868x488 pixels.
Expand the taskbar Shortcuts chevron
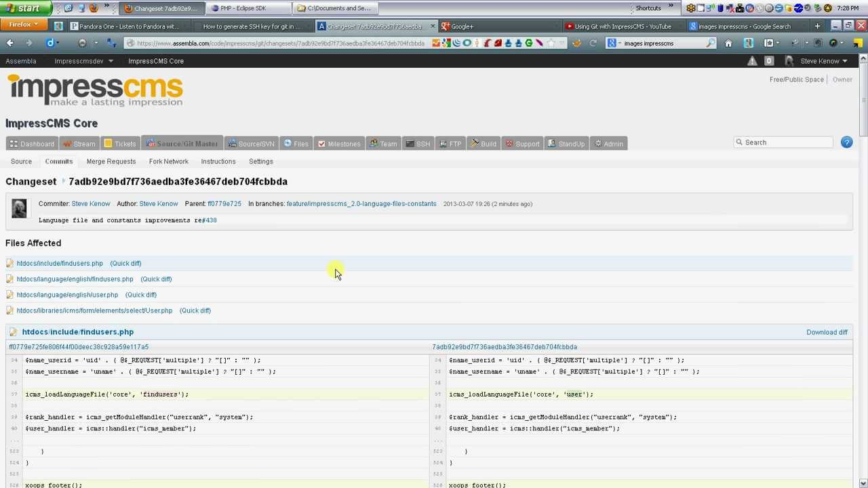coord(671,7)
